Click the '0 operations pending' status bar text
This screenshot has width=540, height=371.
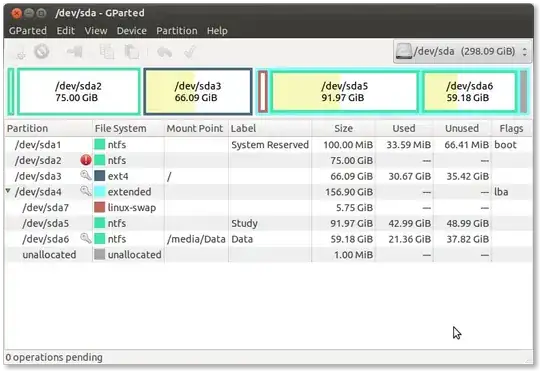click(54, 357)
